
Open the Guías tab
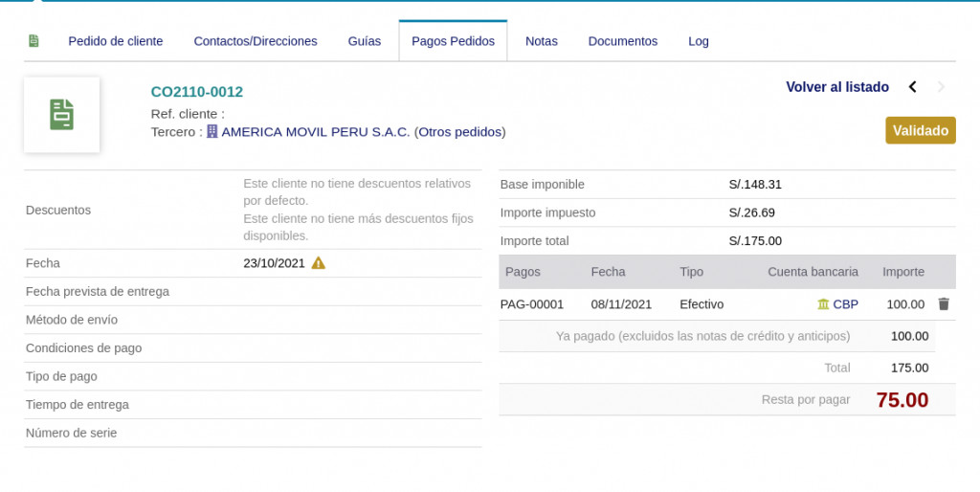click(x=365, y=41)
